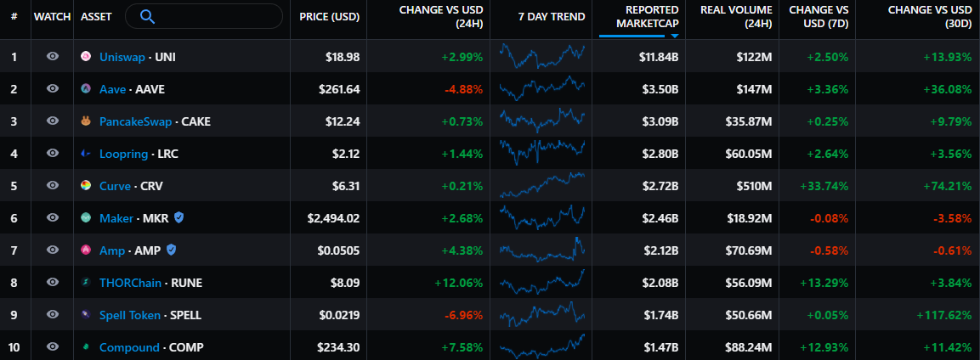Click the Curve rainbow logo icon
This screenshot has height=360, width=980.
[86, 186]
